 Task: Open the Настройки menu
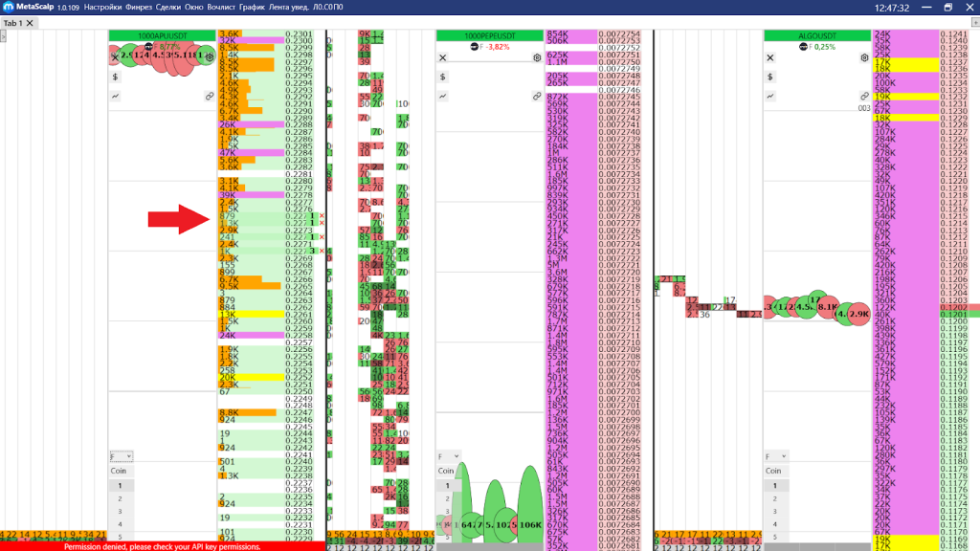[x=102, y=8]
